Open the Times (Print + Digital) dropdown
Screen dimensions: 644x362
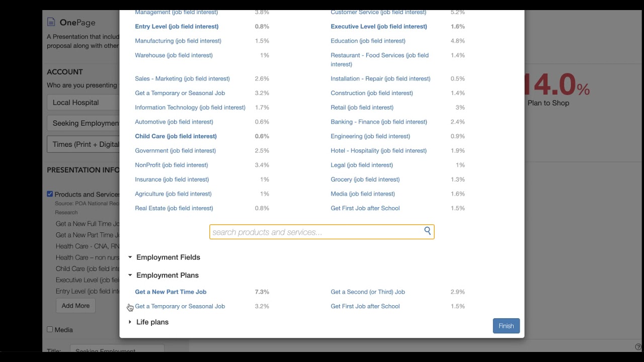[x=84, y=144]
